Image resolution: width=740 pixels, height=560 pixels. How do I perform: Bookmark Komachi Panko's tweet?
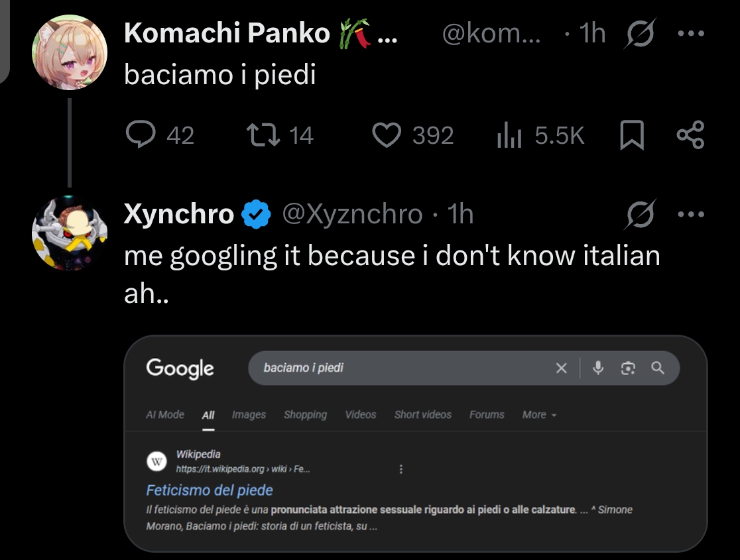pyautogui.click(x=631, y=135)
